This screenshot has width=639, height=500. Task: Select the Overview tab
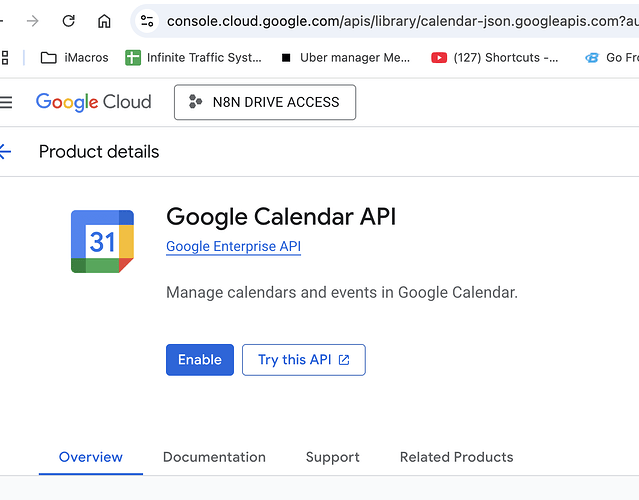coord(90,457)
